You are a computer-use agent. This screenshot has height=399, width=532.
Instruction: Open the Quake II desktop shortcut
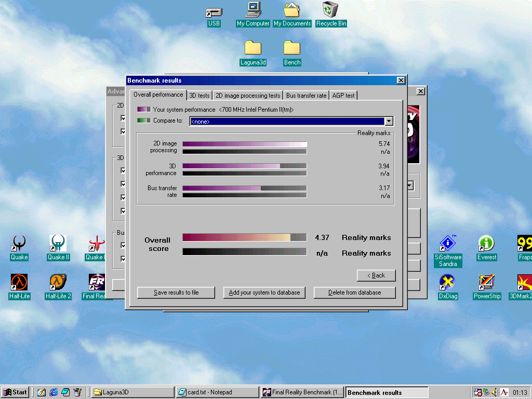click(58, 244)
